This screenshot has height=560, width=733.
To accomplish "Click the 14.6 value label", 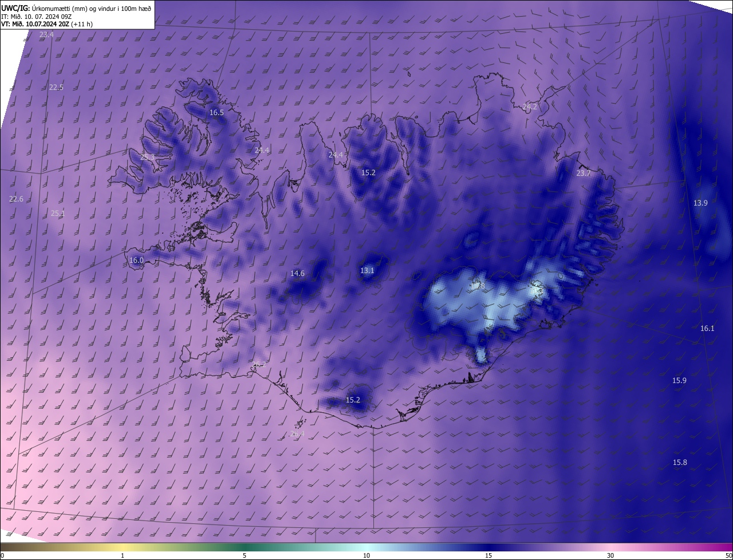I will [x=297, y=274].
